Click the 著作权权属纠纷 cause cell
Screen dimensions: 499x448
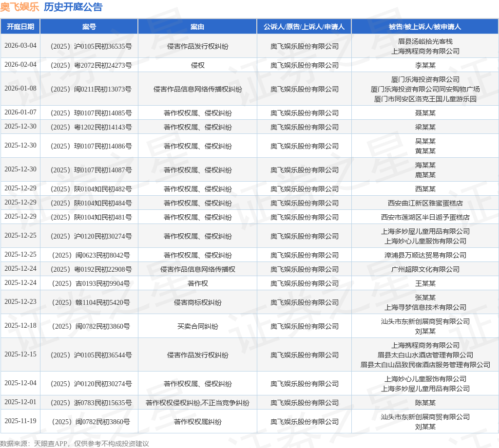click(198, 422)
